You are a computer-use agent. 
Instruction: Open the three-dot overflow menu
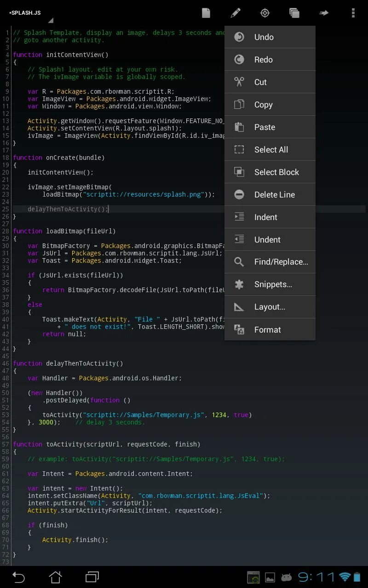coord(353,13)
